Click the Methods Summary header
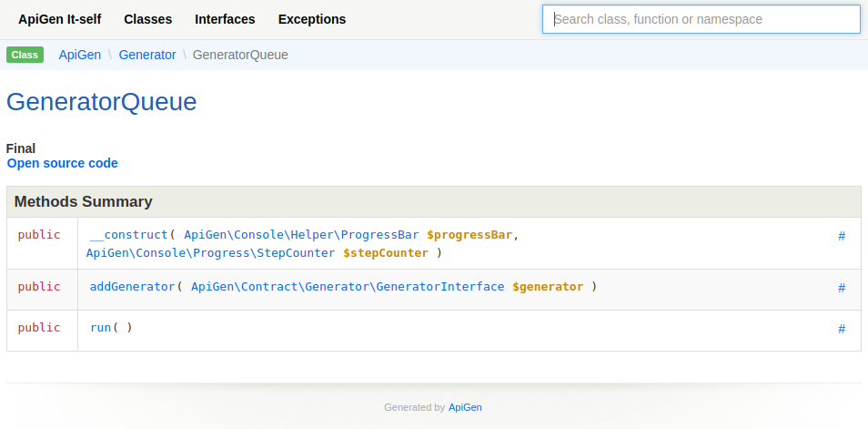868x429 pixels. click(x=433, y=202)
